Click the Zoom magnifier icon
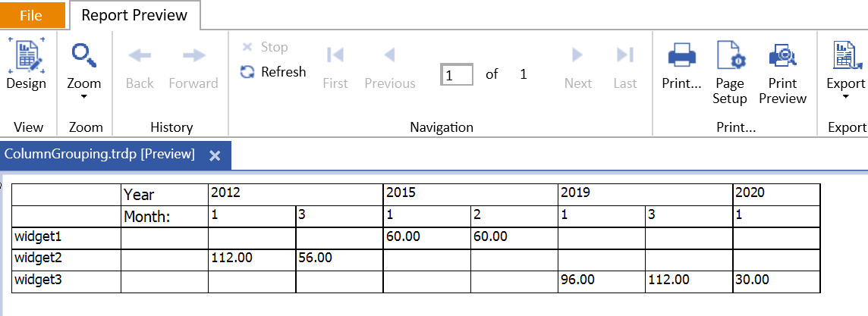The height and width of the screenshot is (316, 868). 83,55
